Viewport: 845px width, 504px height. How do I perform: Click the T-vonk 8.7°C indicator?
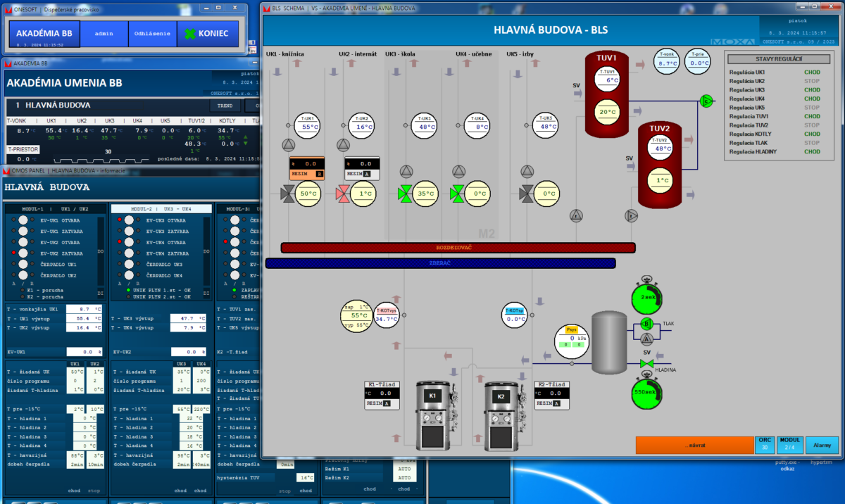[x=667, y=60]
